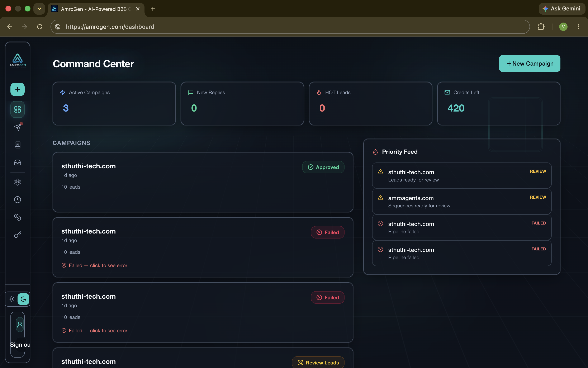
Task: Open the browser three-dot menu
Action: click(579, 27)
